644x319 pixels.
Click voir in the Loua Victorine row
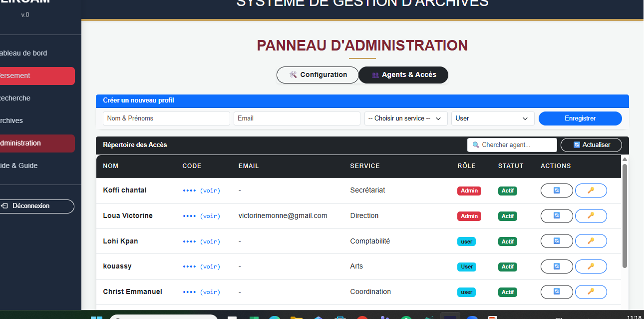[x=210, y=216]
